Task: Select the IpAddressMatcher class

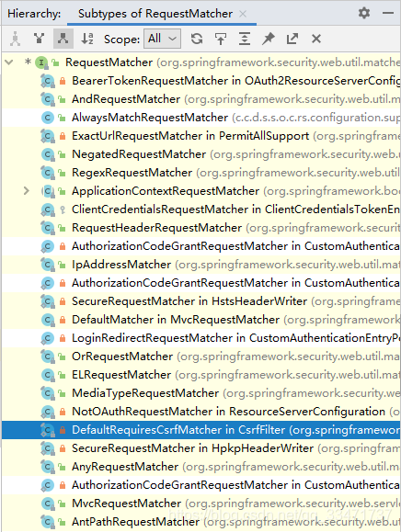Action: (201, 265)
